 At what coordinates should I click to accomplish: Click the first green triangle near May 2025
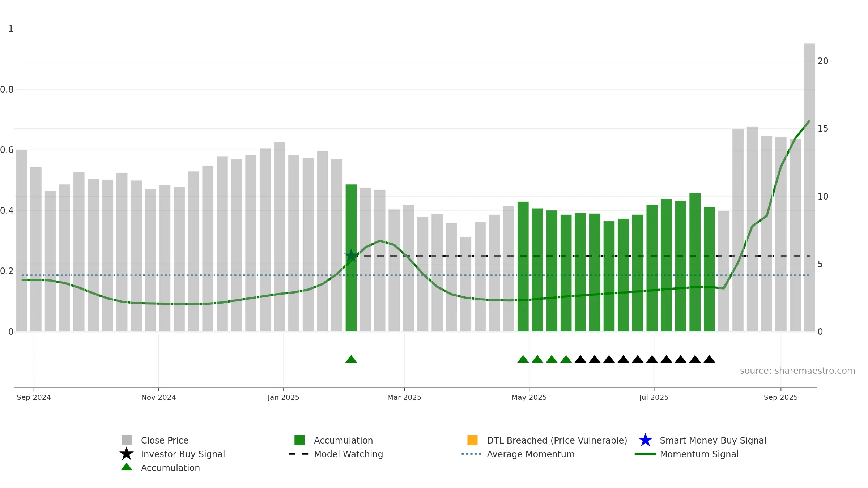point(523,359)
